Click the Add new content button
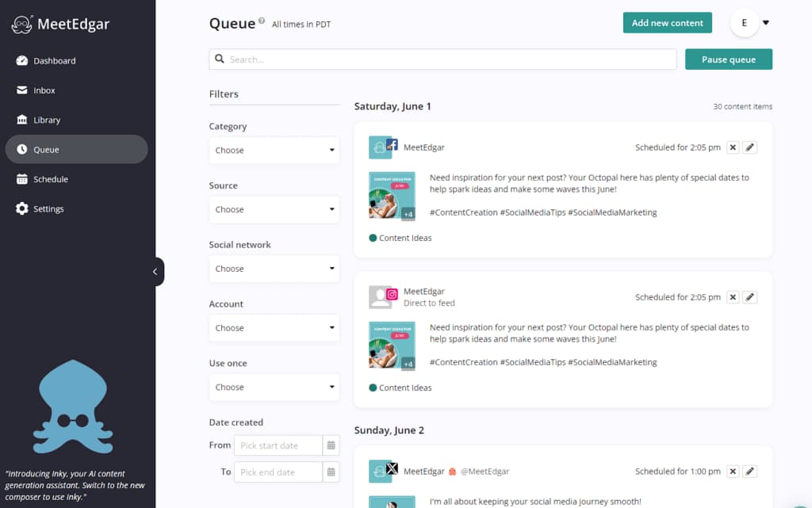Image resolution: width=812 pixels, height=508 pixels. pyautogui.click(x=667, y=23)
